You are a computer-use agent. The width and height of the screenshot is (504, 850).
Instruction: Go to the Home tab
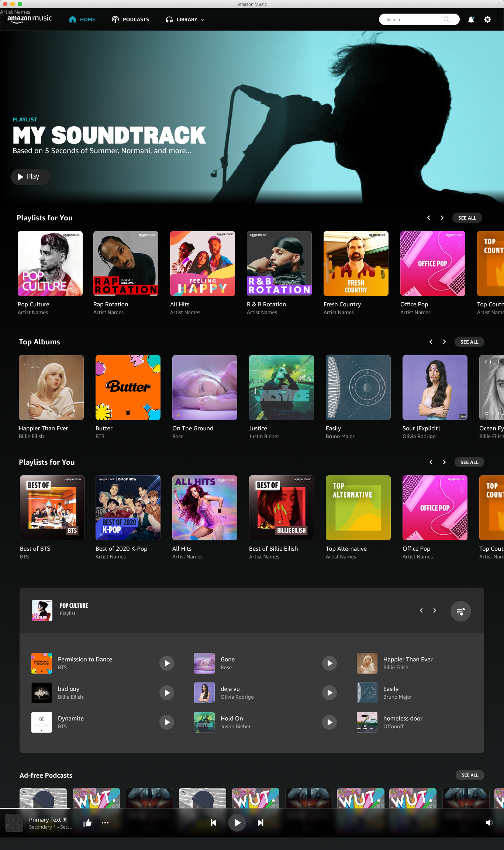tap(82, 20)
